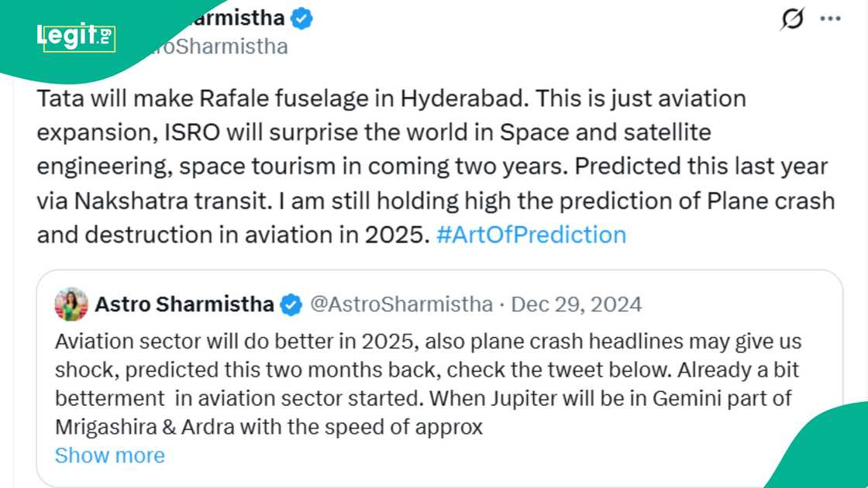Click the top tweet author display name
The width and height of the screenshot is (868, 488).
click(x=232, y=18)
